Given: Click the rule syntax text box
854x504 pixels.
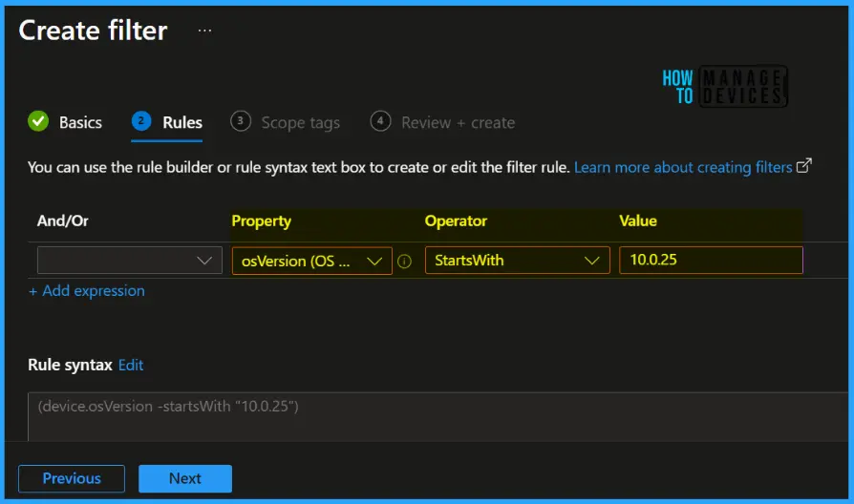Looking at the screenshot, I should point(438,416).
